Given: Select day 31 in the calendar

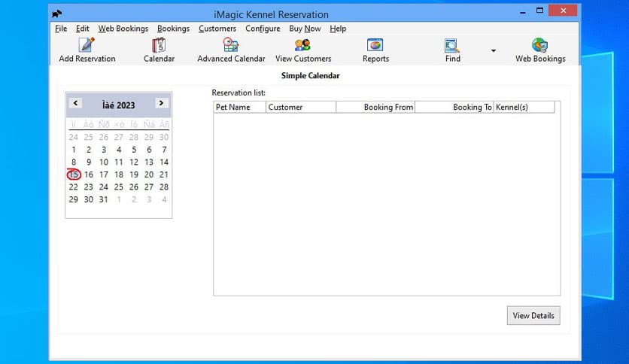Looking at the screenshot, I should 104,199.
